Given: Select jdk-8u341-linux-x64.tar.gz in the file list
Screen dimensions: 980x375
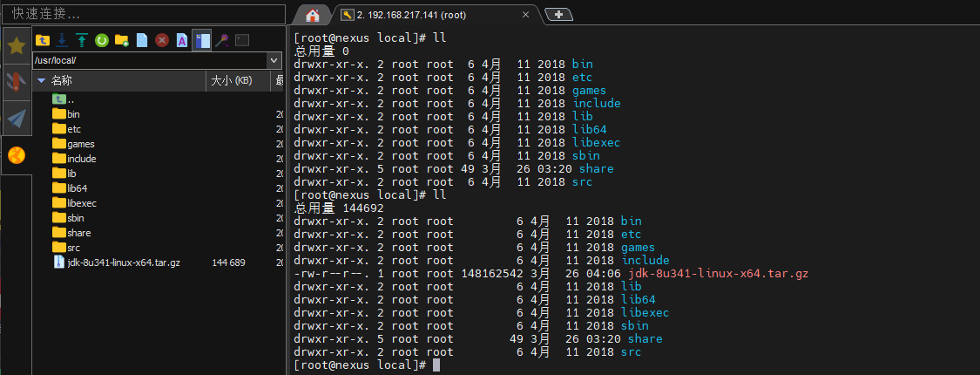Looking at the screenshot, I should 116,262.
